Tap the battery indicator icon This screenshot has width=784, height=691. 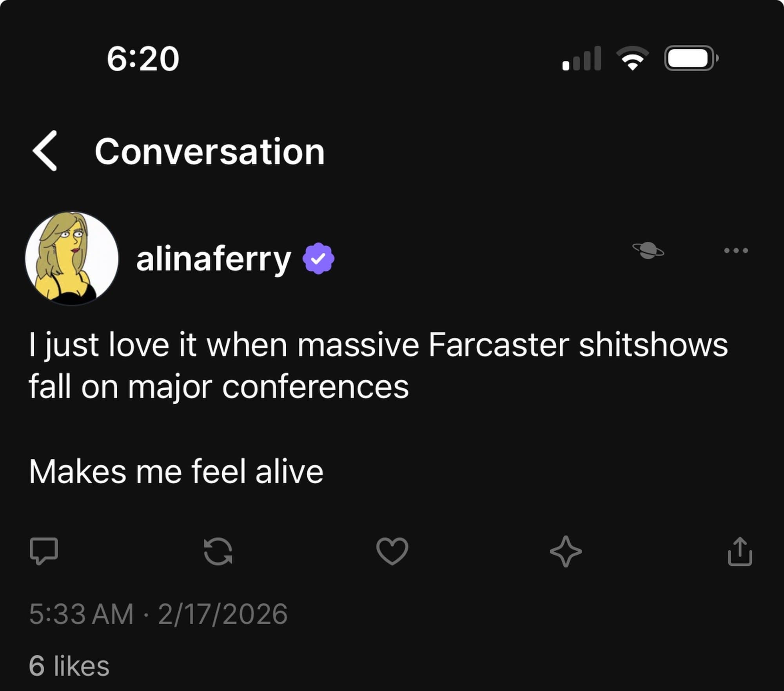coord(691,59)
